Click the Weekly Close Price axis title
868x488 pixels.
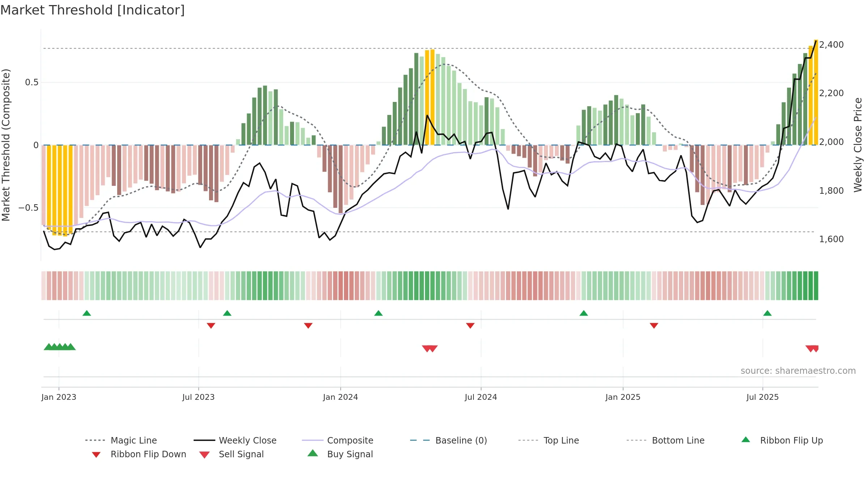(x=858, y=145)
